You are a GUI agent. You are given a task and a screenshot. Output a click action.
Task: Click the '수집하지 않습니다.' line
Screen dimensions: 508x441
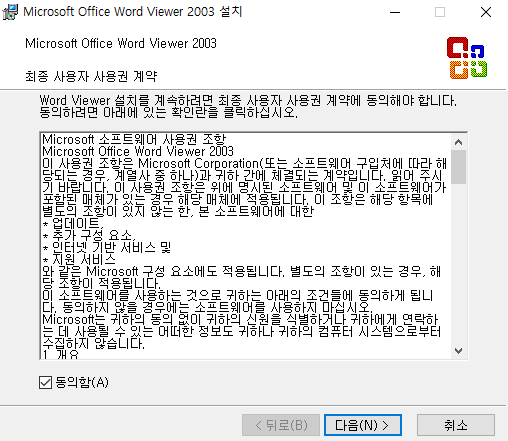pyautogui.click(x=94, y=343)
